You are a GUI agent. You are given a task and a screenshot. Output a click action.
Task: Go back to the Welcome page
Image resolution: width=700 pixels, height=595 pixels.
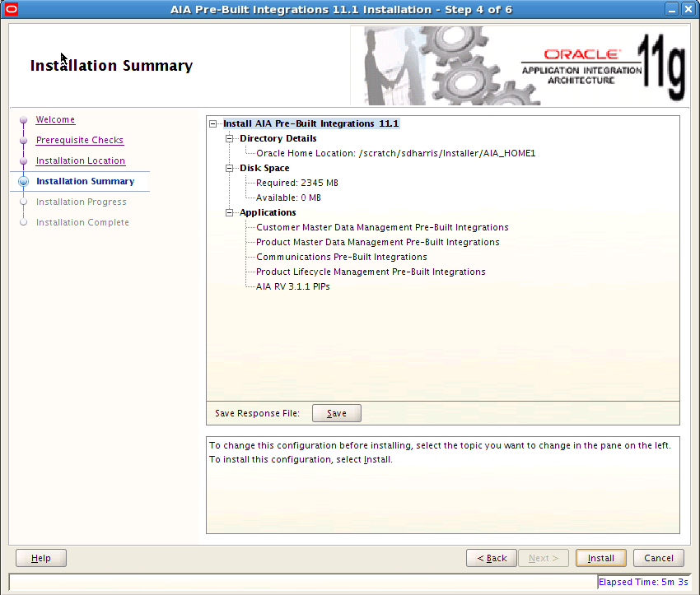pyautogui.click(x=55, y=119)
